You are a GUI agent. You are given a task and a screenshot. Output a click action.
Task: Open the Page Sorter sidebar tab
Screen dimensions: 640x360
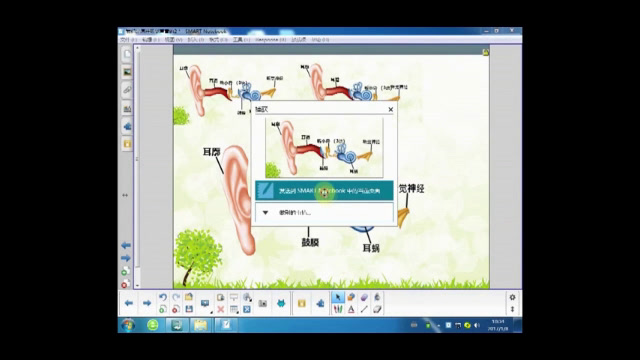click(127, 54)
